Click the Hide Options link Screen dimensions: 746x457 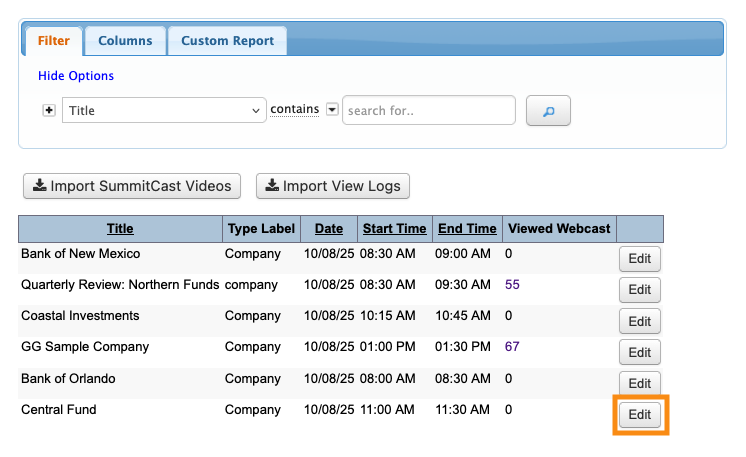coord(76,76)
